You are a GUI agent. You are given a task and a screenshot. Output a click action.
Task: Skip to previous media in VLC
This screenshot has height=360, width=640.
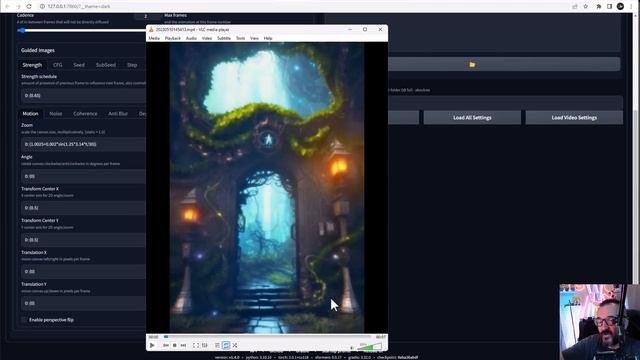(166, 345)
